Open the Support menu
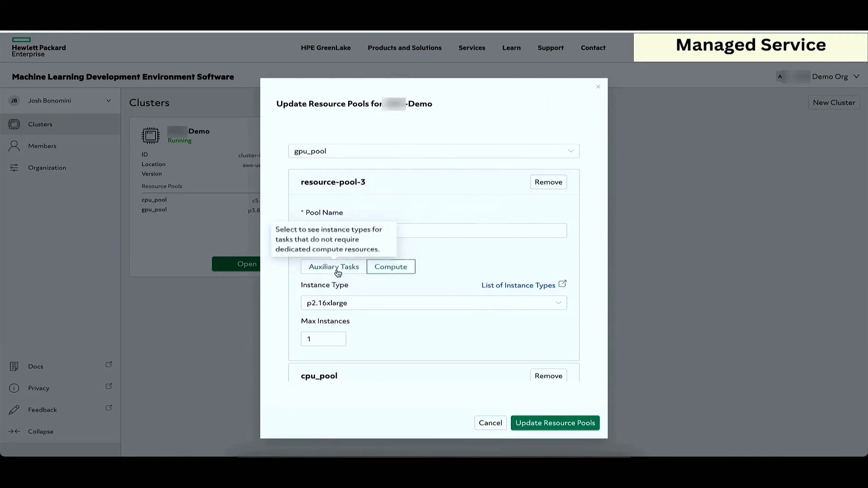Screen dimensions: 868x488 tap(551, 47)
